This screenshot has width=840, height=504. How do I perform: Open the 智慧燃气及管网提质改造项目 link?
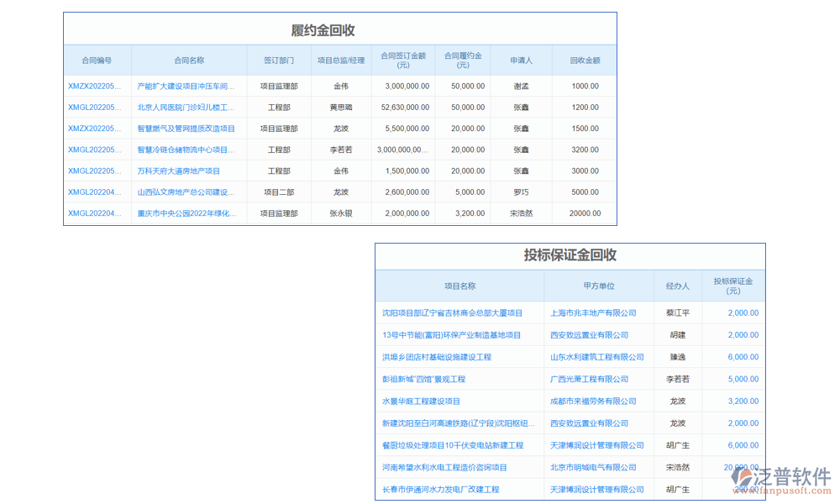[184, 128]
